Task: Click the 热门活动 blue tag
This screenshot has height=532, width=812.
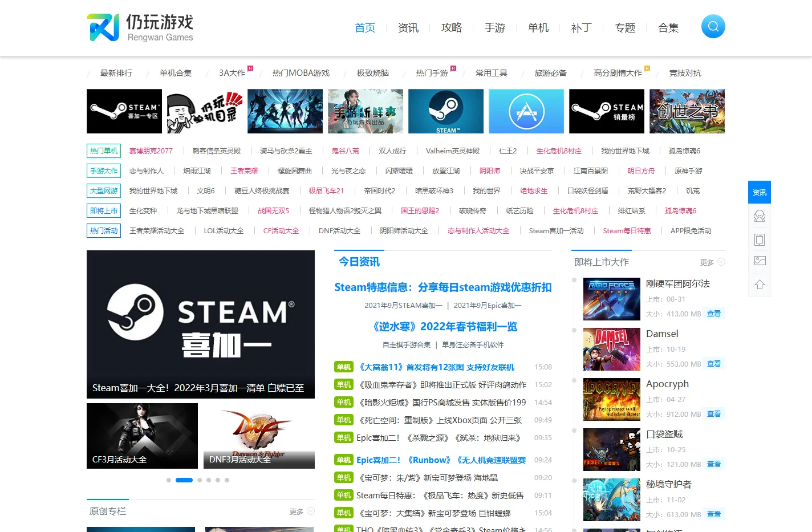Action: [104, 230]
